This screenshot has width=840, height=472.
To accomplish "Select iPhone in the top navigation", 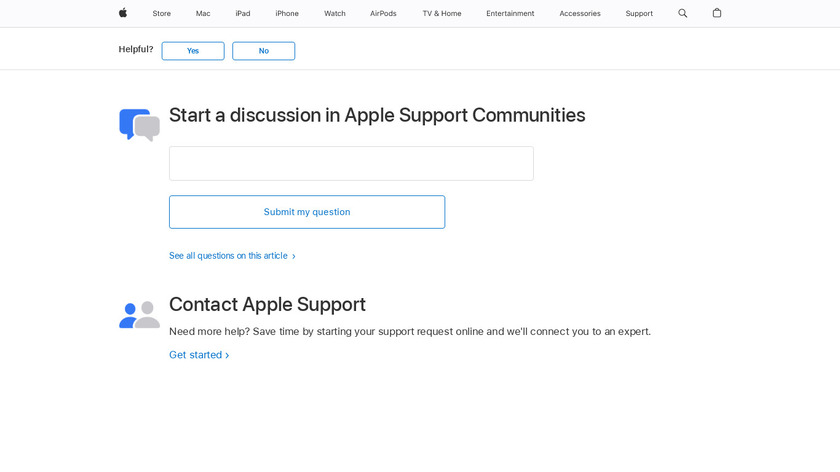I will (287, 13).
